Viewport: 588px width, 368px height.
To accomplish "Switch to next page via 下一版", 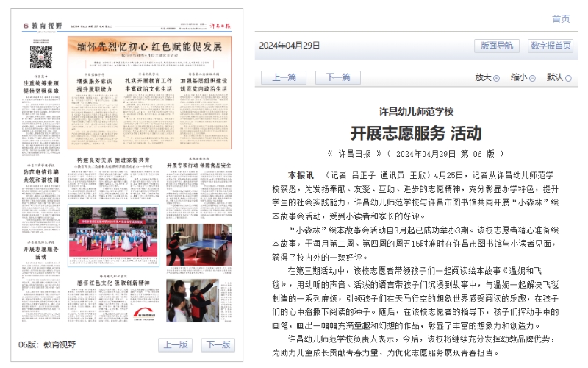I will tap(217, 344).
